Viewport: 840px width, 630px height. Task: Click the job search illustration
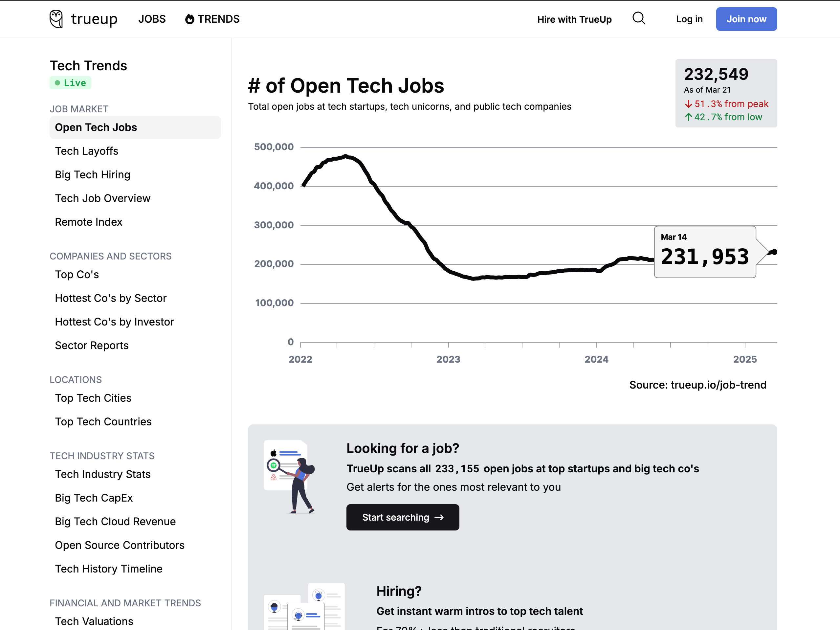click(x=290, y=477)
